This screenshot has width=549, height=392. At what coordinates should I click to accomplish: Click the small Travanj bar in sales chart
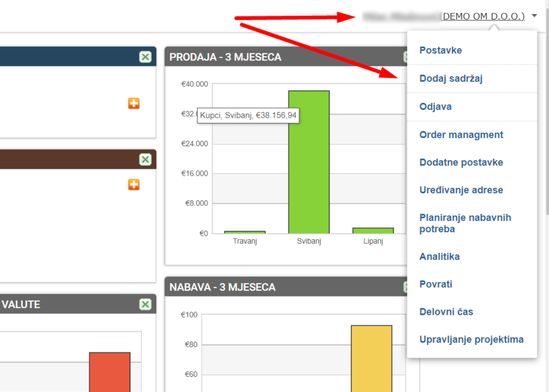tap(245, 232)
